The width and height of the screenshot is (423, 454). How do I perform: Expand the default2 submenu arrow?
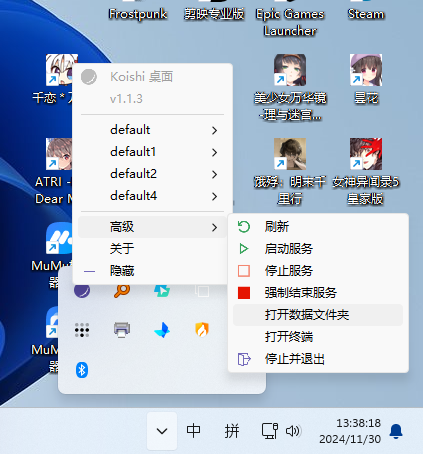(x=214, y=174)
